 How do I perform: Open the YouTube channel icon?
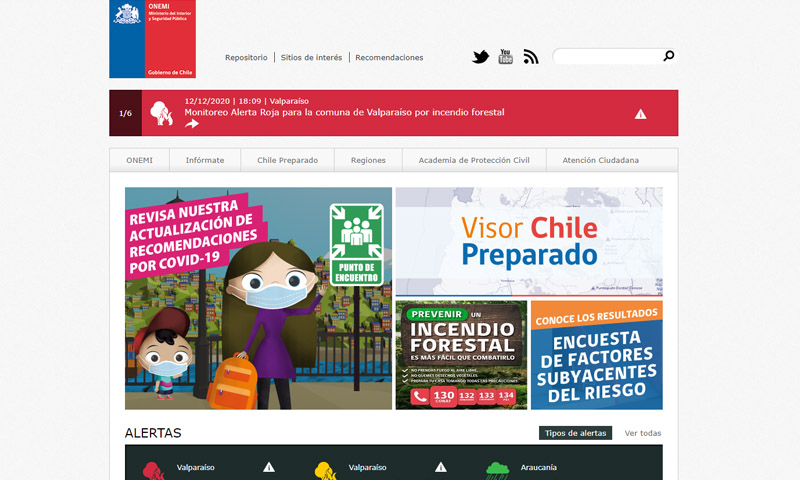[x=505, y=57]
